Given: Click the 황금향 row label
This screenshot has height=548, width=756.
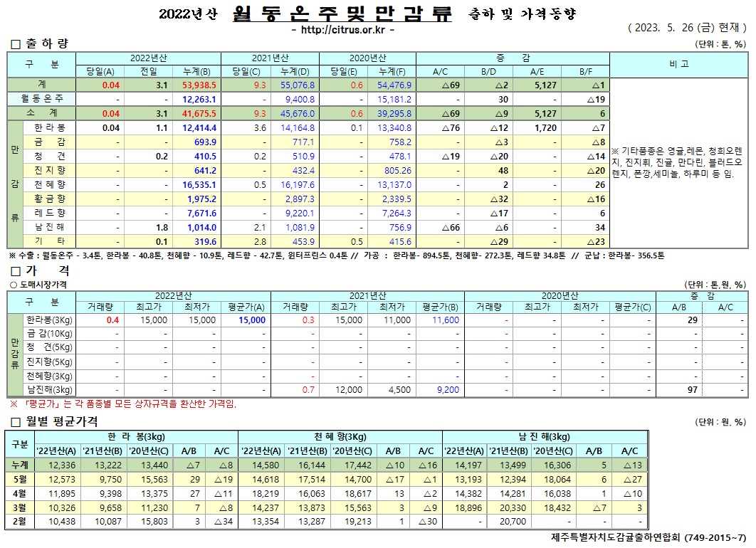Looking at the screenshot, I should click(x=50, y=199).
